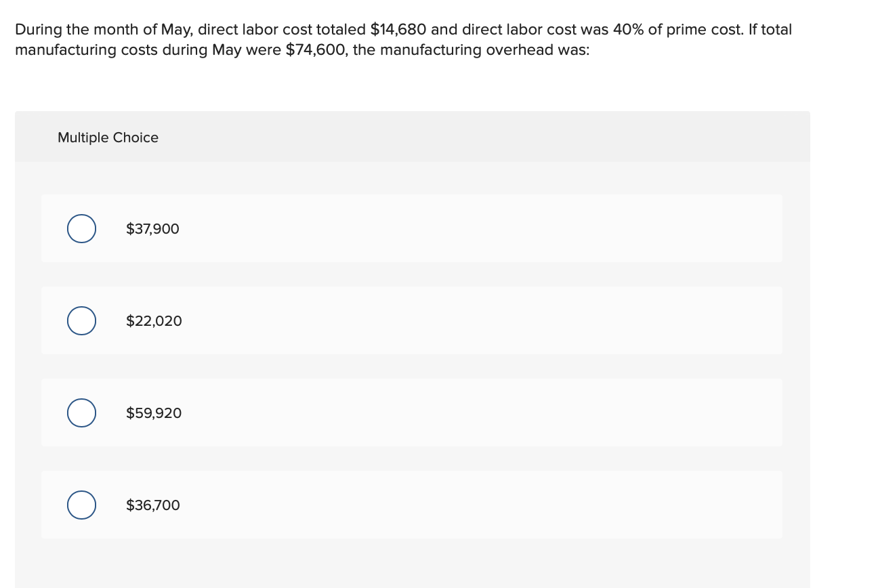The height and width of the screenshot is (588, 878).
Task: Click the $37,900 answer label
Action: [x=152, y=228]
